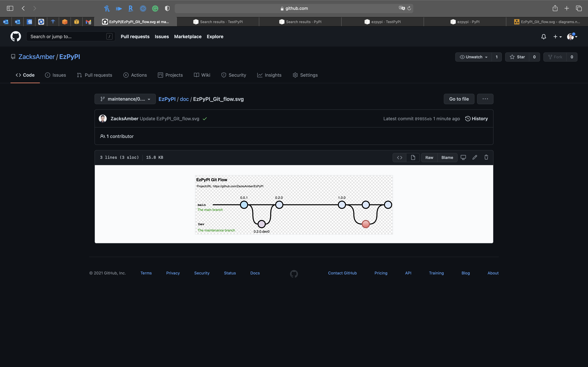Open file in GitHub Desktop icon
The height and width of the screenshot is (367, 588).
click(x=463, y=157)
